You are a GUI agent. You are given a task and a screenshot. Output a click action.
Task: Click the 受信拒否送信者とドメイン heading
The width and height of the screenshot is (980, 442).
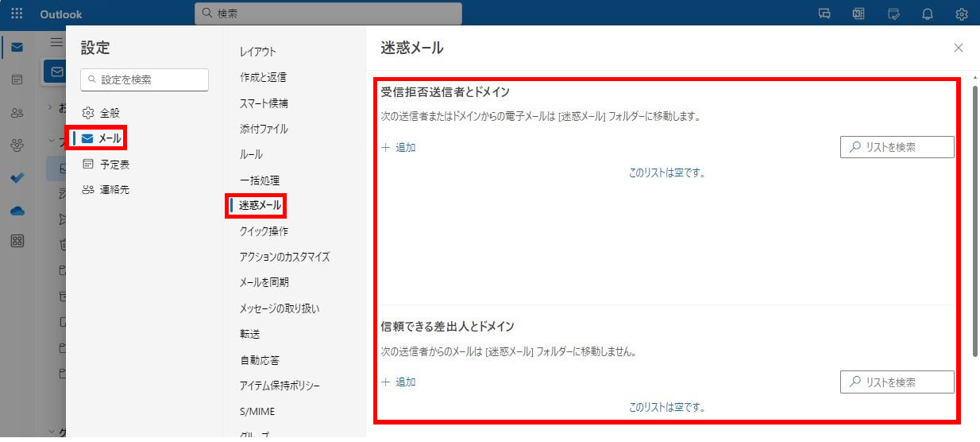(x=445, y=92)
